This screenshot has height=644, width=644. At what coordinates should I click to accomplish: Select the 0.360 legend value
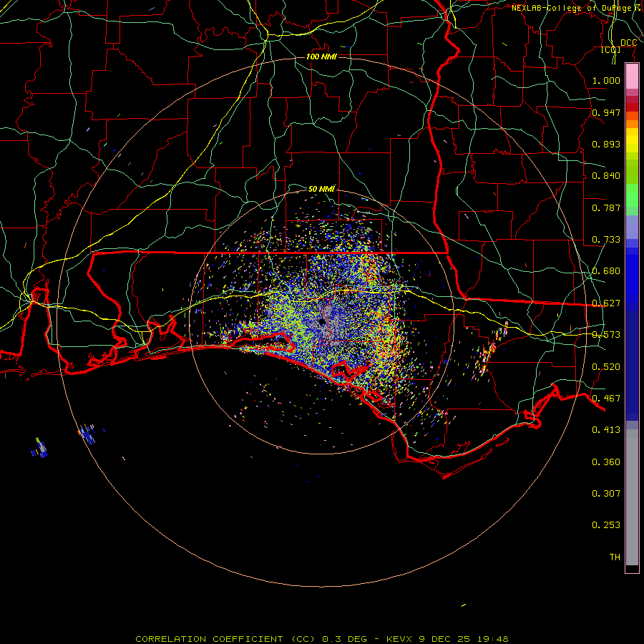[606, 462]
